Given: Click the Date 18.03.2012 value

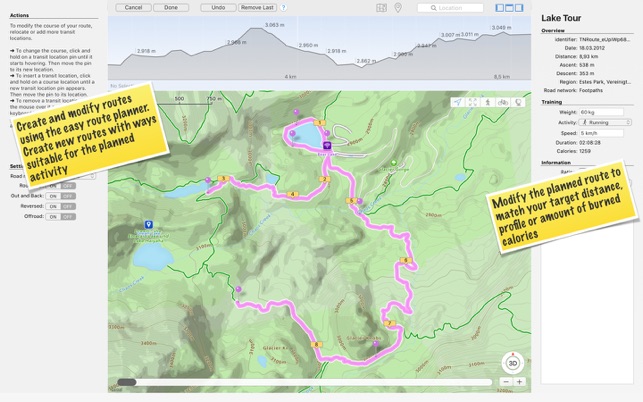Looking at the screenshot, I should (592, 48).
